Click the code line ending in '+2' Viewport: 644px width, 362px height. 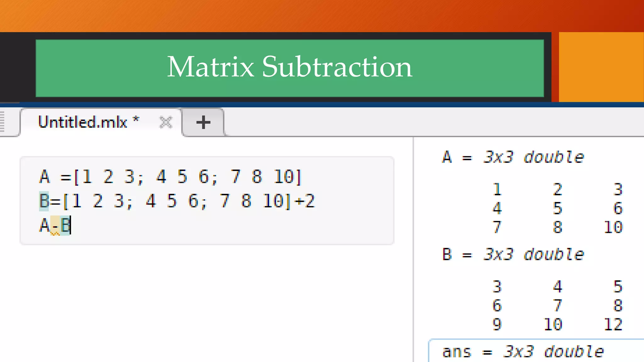(x=177, y=201)
